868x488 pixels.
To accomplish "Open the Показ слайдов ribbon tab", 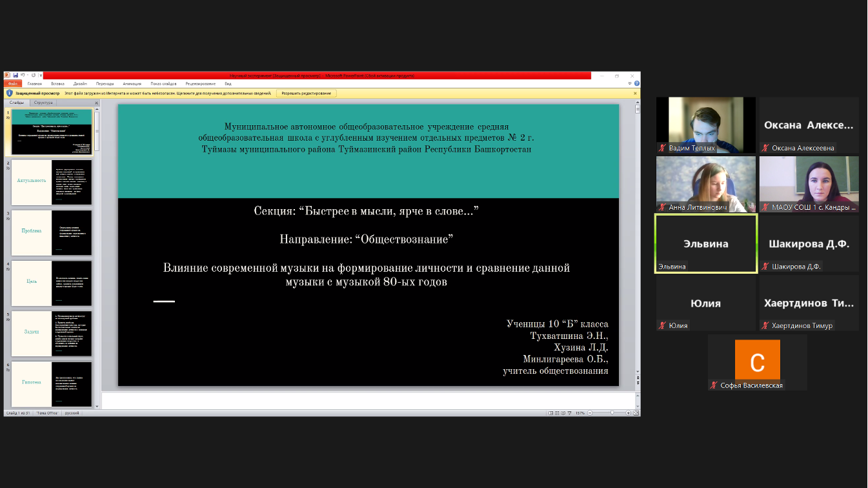I will 164,84.
